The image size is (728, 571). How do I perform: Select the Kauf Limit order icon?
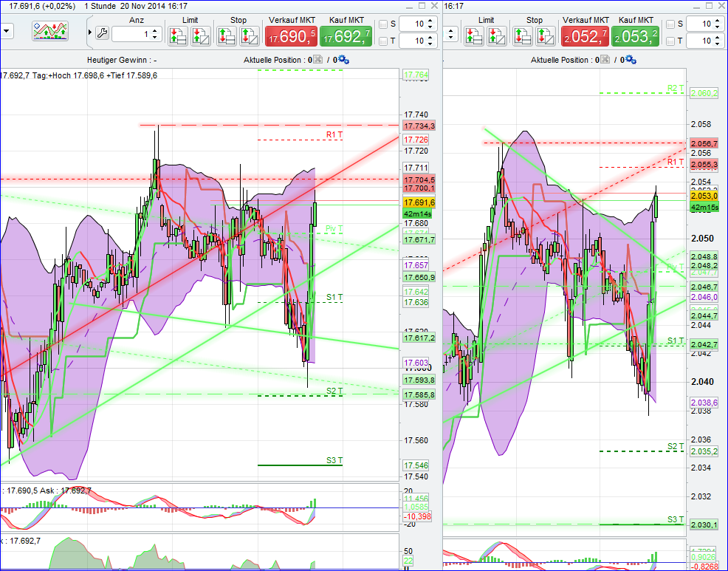pyautogui.click(x=201, y=35)
